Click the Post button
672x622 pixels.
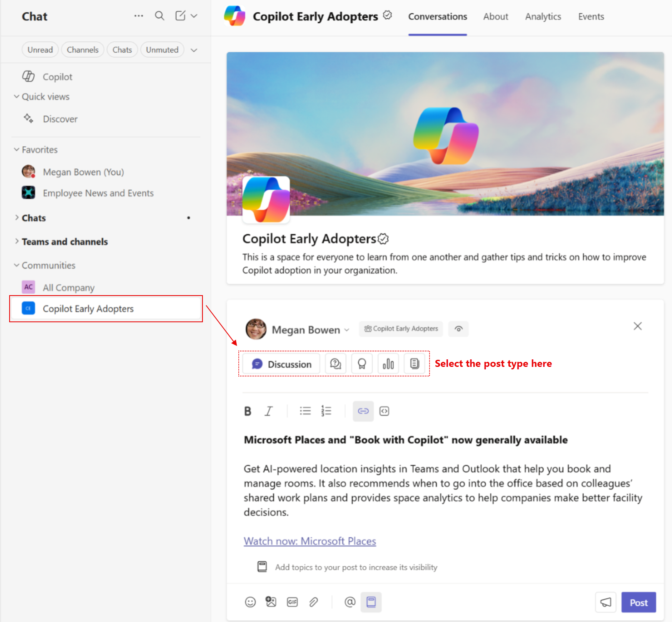click(638, 602)
